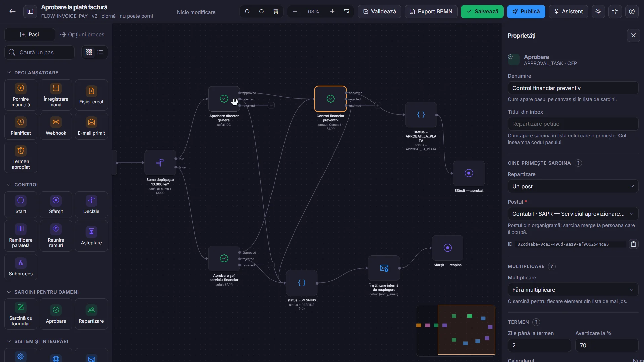644x362 pixels.
Task: Select the Webhook trigger step
Action: [56, 126]
